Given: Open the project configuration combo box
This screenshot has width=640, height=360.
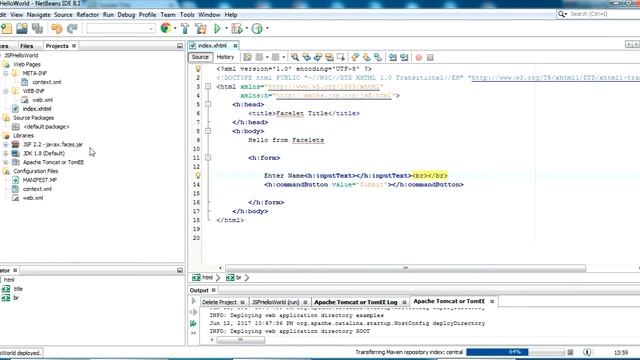Looking at the screenshot, I should (x=121, y=29).
